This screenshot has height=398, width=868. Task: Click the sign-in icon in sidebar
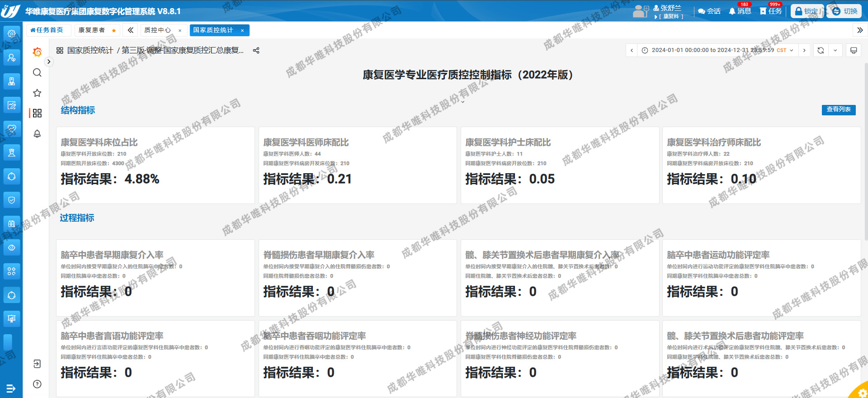[37, 364]
